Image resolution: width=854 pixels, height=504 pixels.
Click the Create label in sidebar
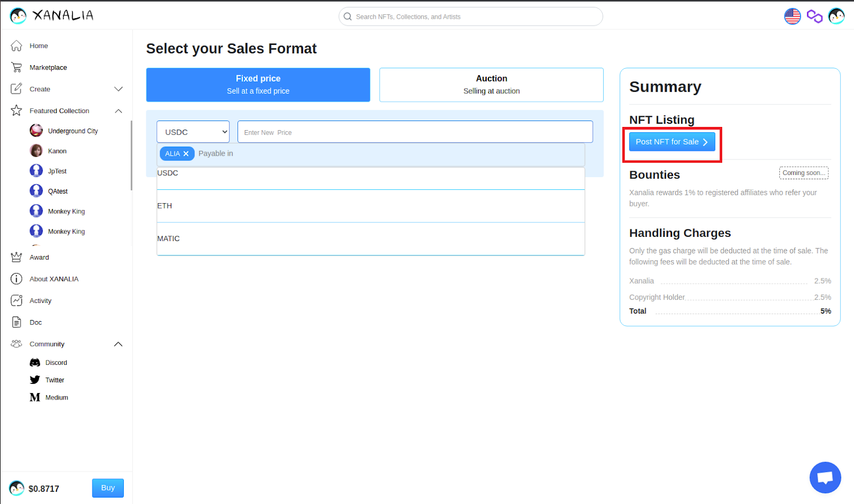40,89
